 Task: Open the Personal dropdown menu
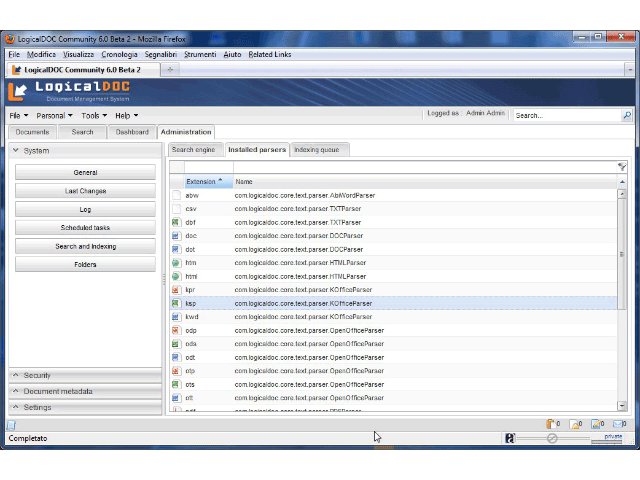tap(54, 116)
